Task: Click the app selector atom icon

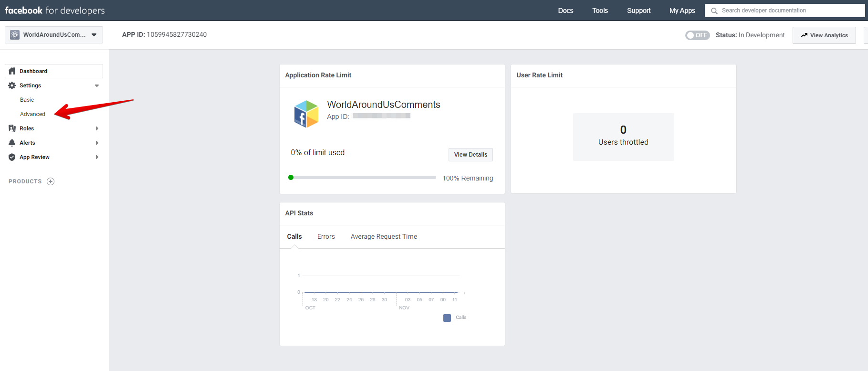Action: pyautogui.click(x=15, y=35)
